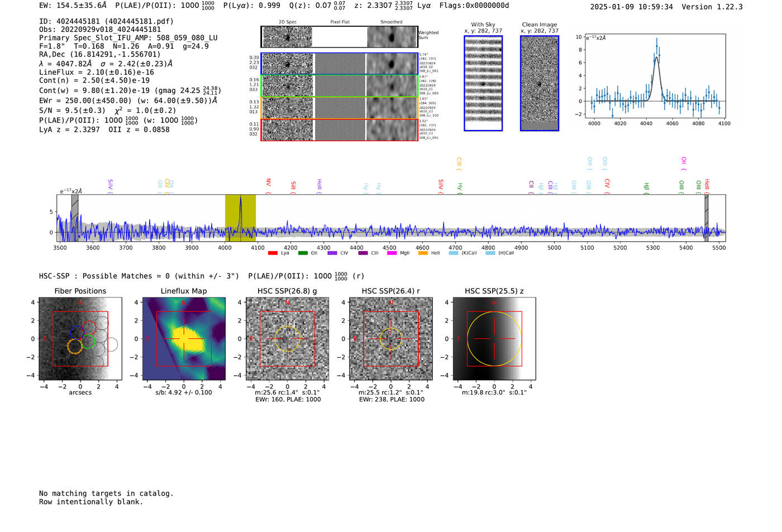
Task: Open the green-bordered fiber 2D spectrum cutout
Action: coord(288,86)
